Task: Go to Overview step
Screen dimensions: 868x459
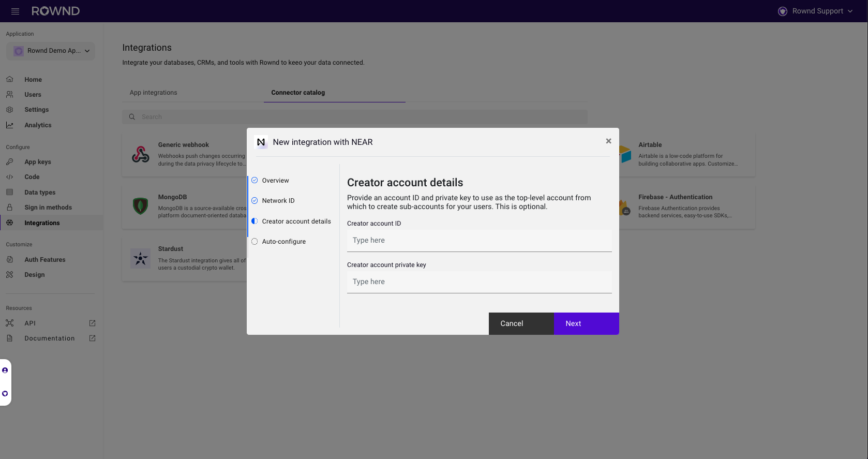Action: coord(275,181)
